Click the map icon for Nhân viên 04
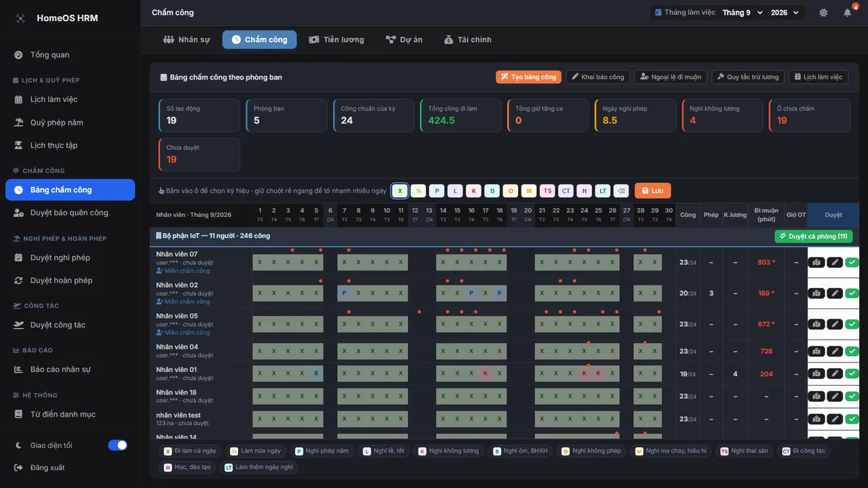This screenshot has width=868, height=488. pos(816,351)
